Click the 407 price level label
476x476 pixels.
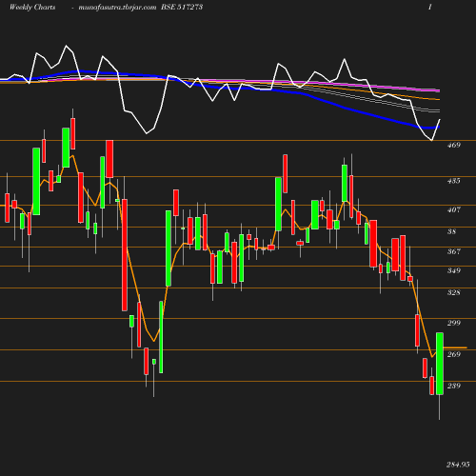[x=453, y=209]
